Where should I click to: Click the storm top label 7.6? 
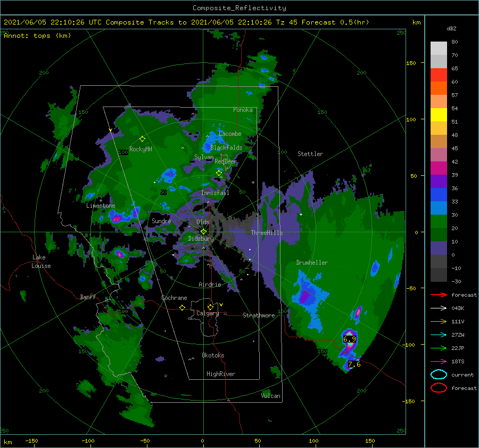tap(354, 364)
